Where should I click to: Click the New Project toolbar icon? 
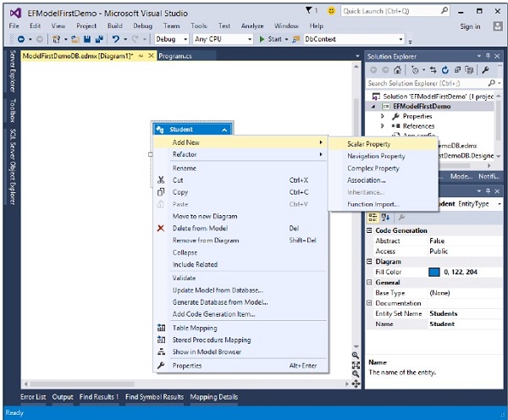57,39
